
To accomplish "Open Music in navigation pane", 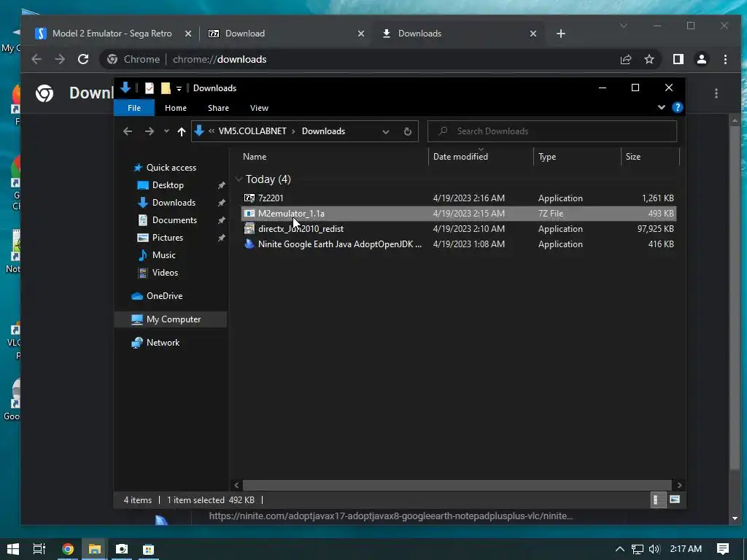I will tap(164, 255).
